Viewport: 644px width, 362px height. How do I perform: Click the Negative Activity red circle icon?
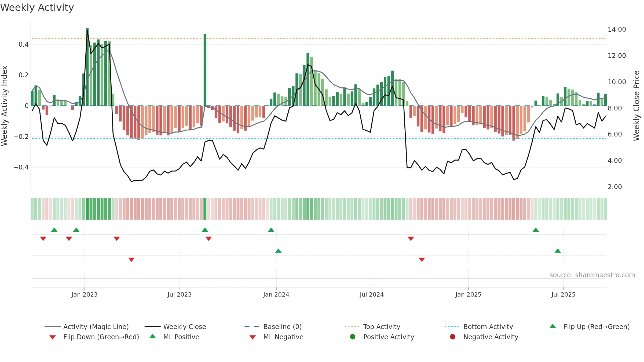point(453,337)
